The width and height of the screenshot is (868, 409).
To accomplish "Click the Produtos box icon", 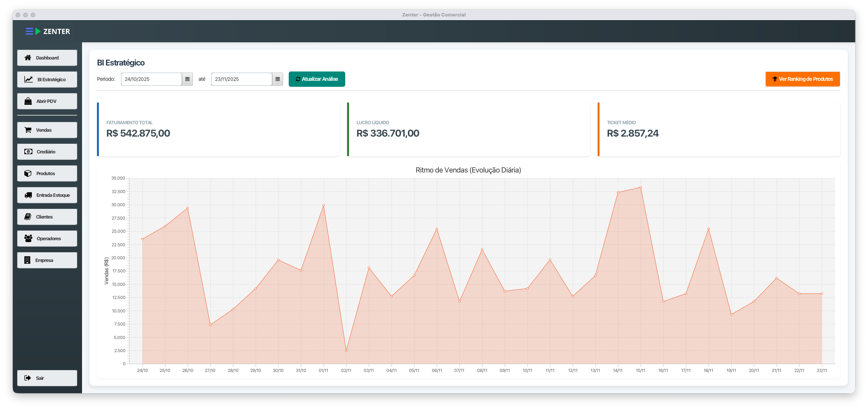I will click(x=28, y=173).
